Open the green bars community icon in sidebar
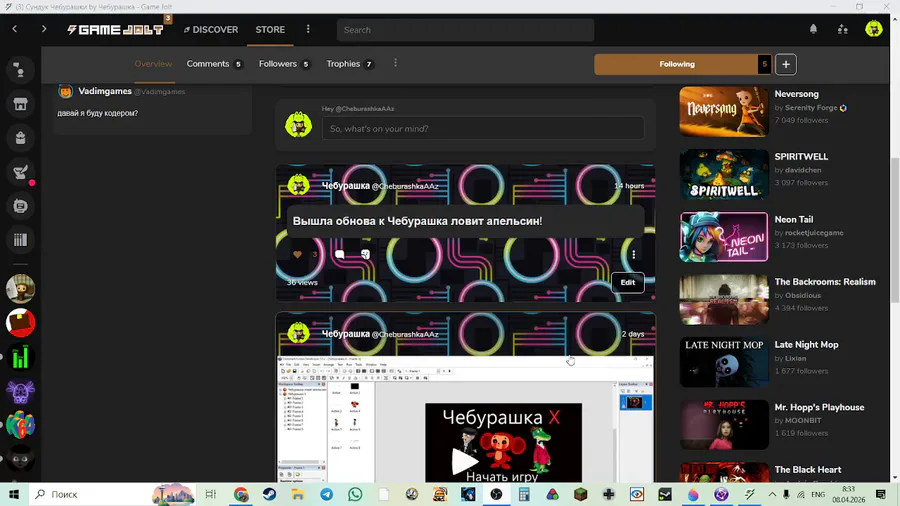Screen dimensions: 900x506 (x=20, y=357)
